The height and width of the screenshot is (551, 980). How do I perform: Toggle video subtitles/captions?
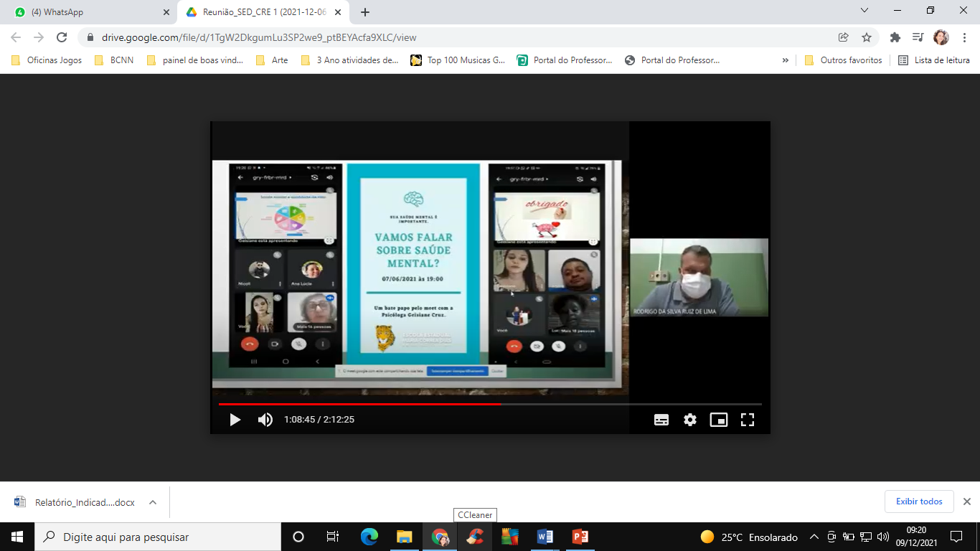(661, 420)
